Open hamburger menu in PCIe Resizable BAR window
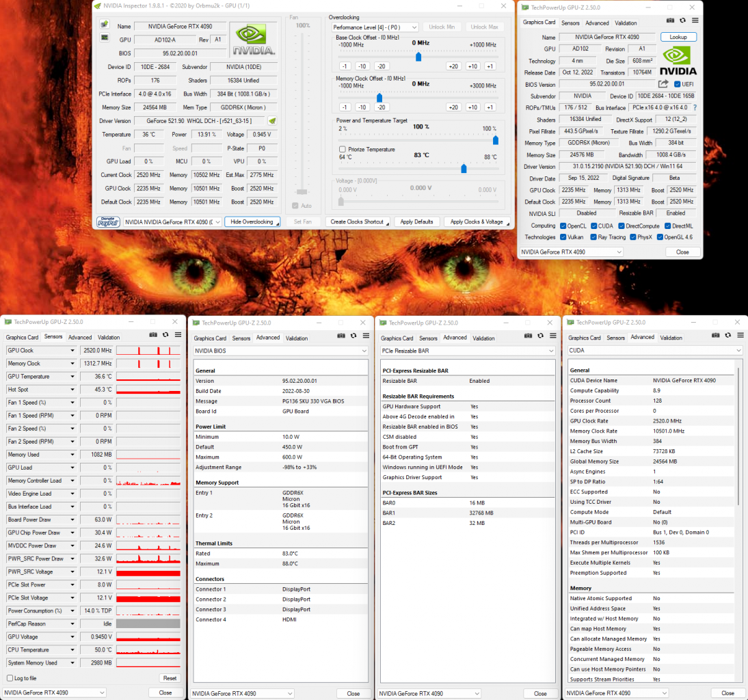 pyautogui.click(x=553, y=336)
